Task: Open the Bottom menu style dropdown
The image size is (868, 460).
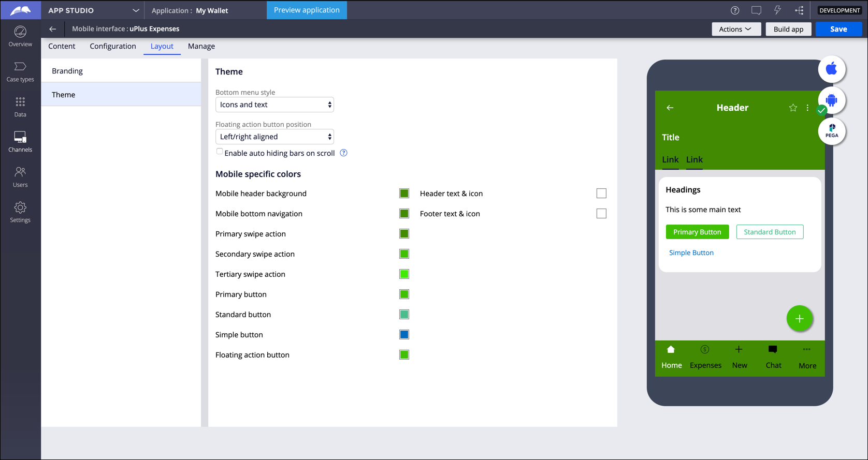Action: point(274,105)
